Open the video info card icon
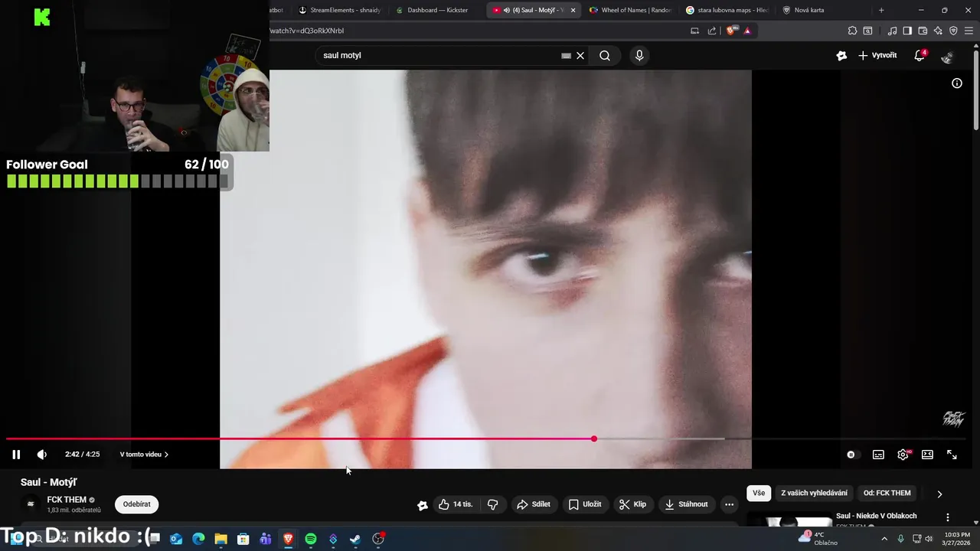980x551 pixels. tap(957, 83)
